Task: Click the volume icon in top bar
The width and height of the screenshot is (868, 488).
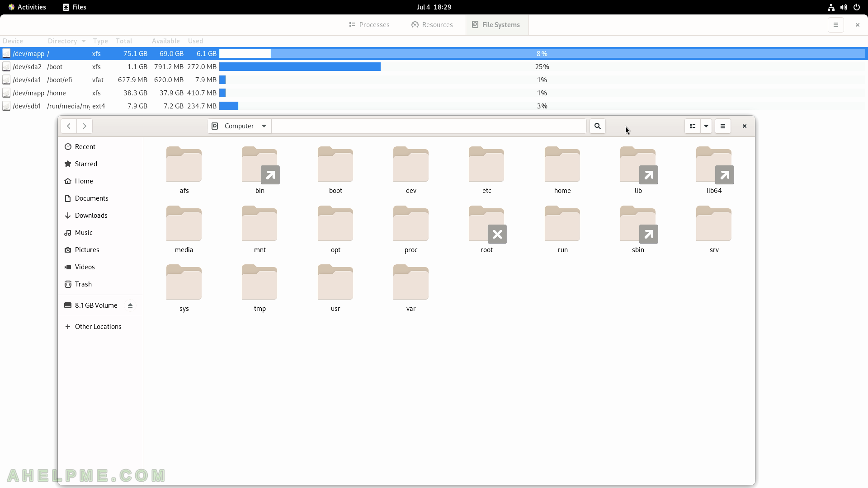Action: point(844,7)
